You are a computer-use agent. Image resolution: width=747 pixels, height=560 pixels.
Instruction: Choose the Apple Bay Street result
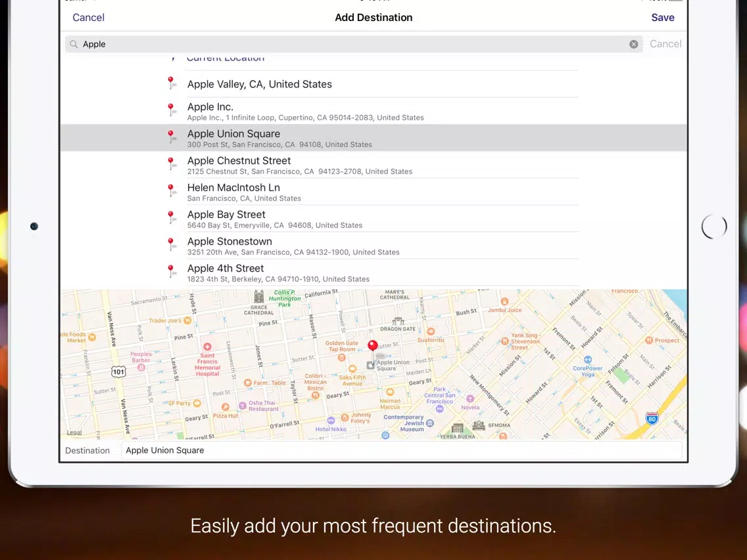coord(373,219)
